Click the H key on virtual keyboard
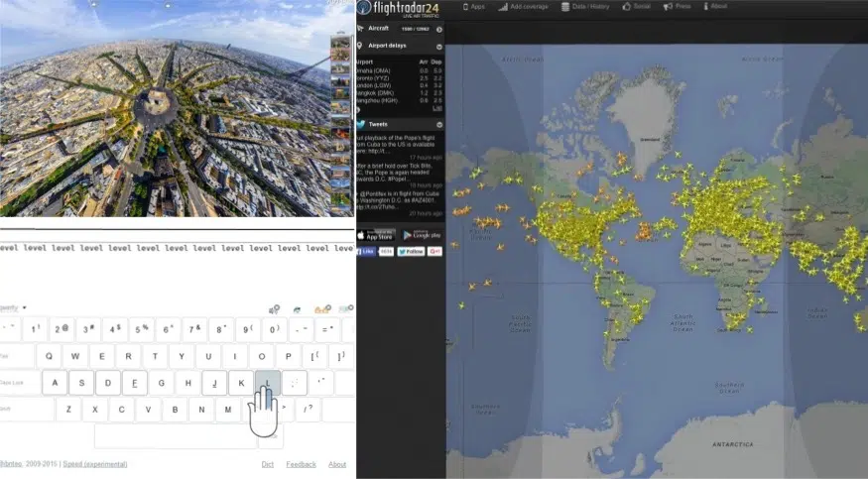 point(187,383)
